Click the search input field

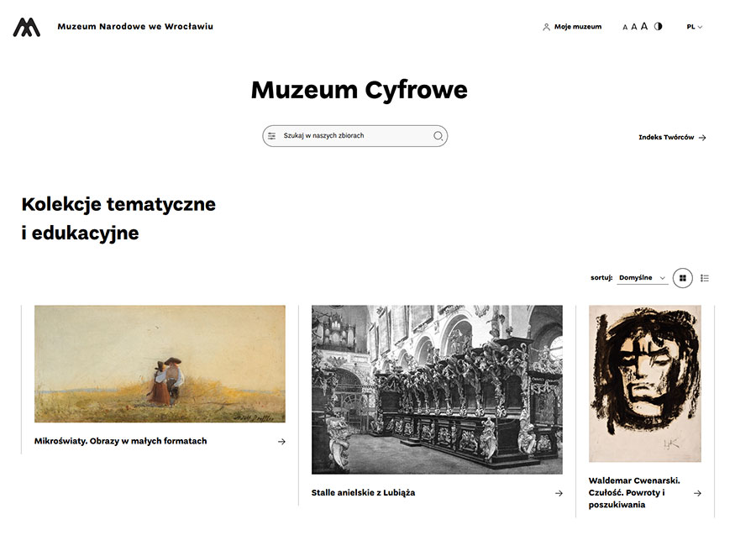pos(353,135)
